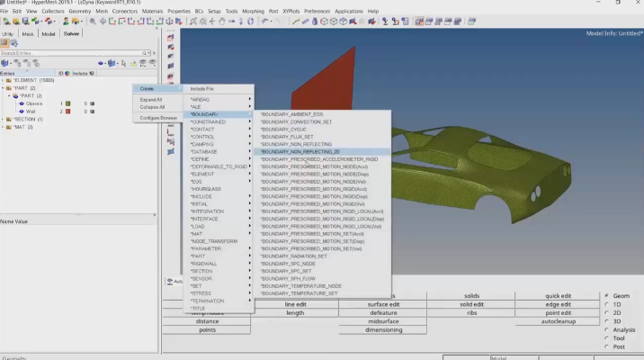
Task: Switch to the Model browser tab
Action: point(49,33)
